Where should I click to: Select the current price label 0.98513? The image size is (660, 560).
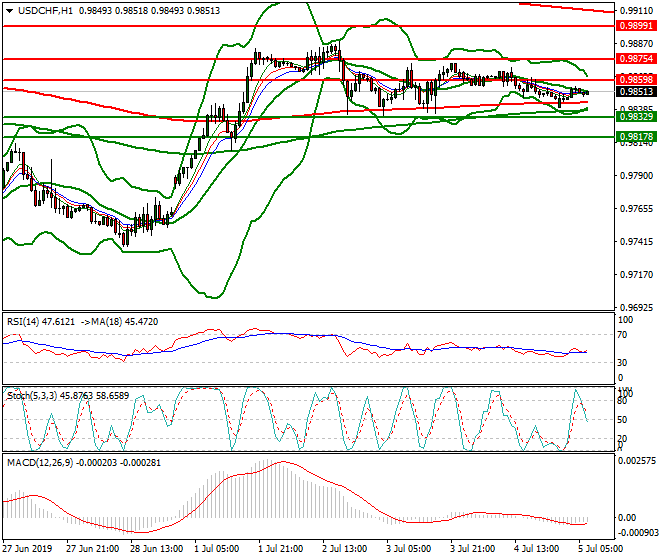tap(636, 91)
